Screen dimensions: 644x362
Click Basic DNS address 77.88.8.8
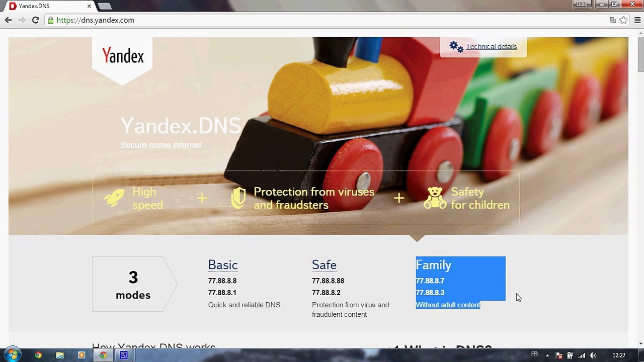click(222, 281)
